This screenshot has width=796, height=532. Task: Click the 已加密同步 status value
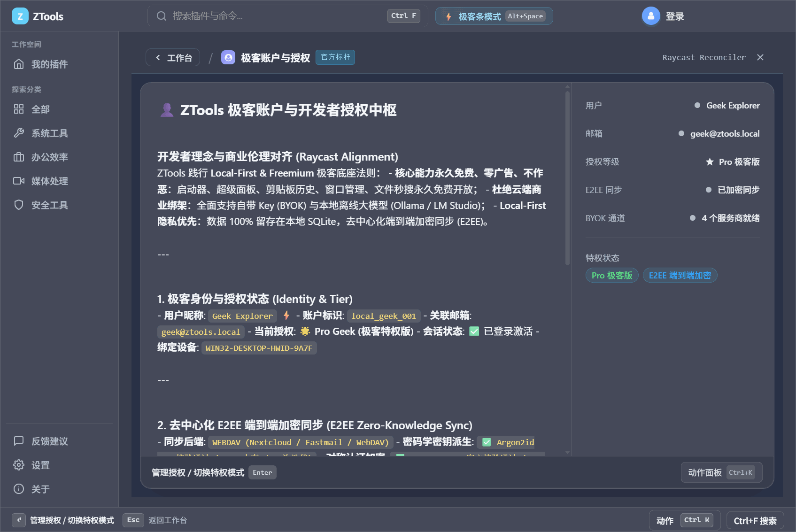739,190
